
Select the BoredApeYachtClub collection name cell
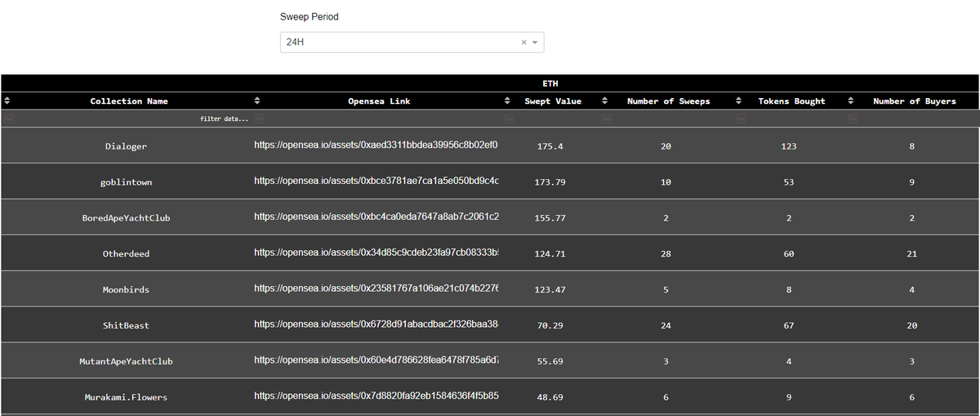(126, 218)
